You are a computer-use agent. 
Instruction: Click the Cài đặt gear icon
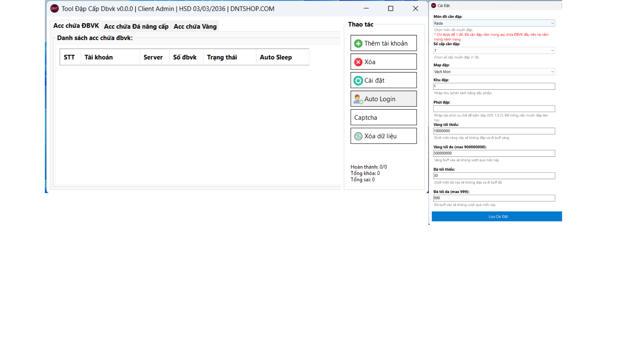tap(358, 81)
